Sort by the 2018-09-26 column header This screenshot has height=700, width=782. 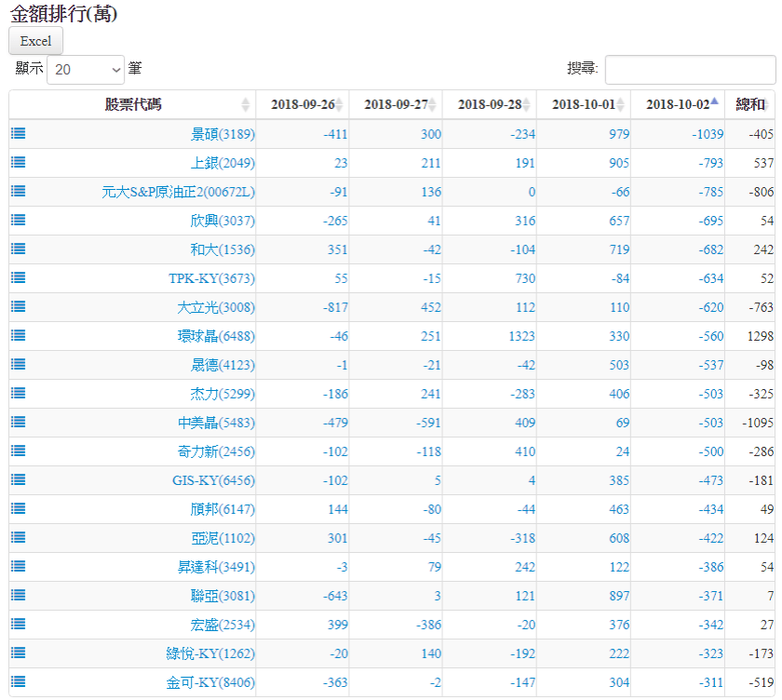[303, 104]
